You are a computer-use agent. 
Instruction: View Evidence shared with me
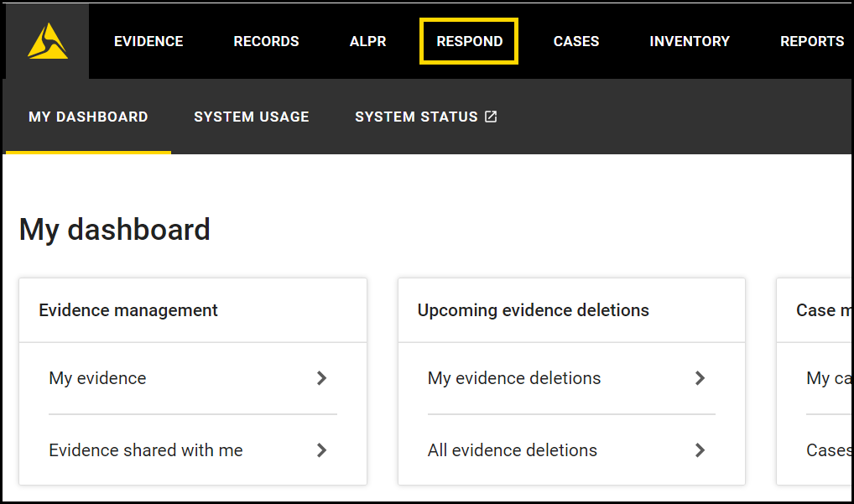[145, 450]
